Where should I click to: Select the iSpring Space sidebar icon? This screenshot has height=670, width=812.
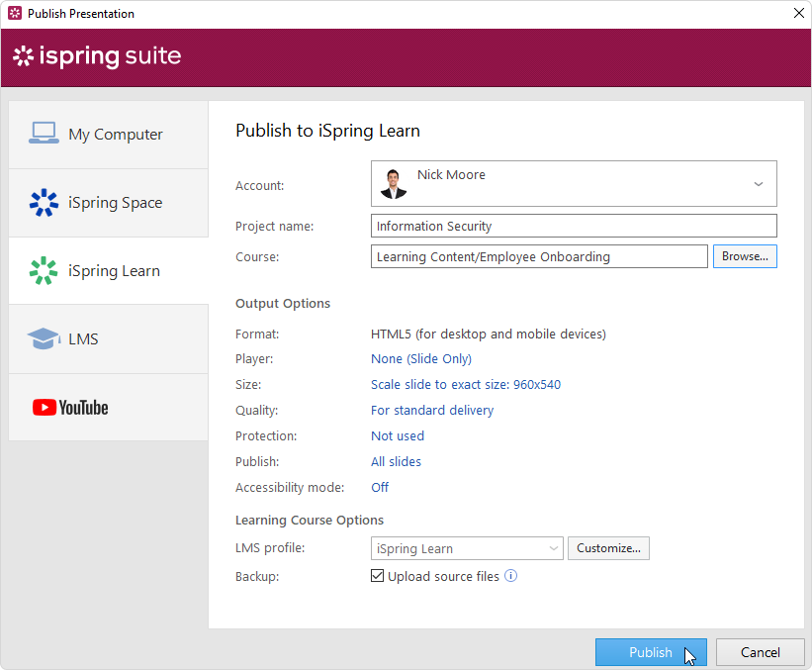tap(44, 202)
